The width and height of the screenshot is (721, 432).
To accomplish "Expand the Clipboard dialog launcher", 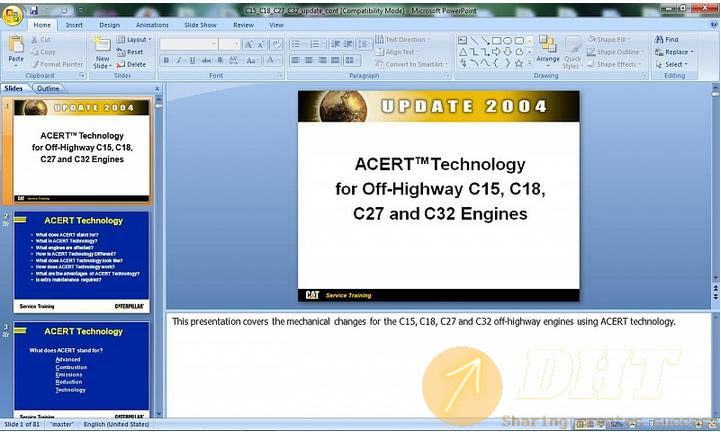I will [82, 75].
